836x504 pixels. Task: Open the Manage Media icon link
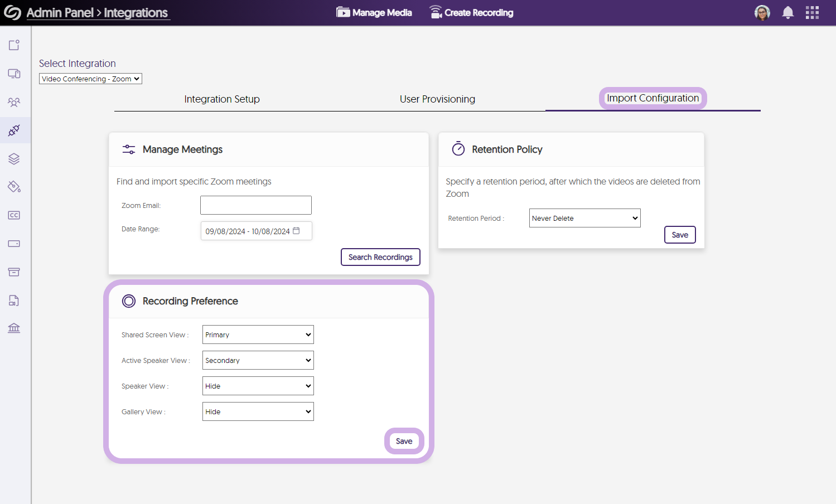[343, 12]
